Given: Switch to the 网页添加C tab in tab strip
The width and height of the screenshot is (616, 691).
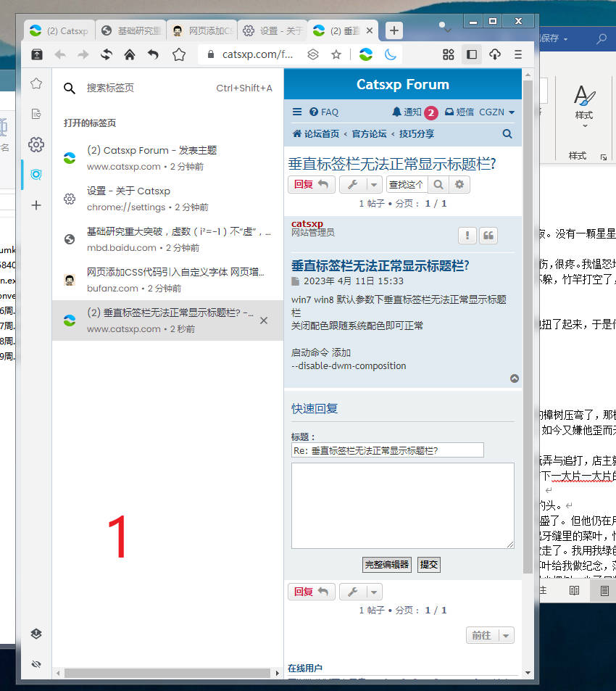Looking at the screenshot, I should (x=201, y=30).
